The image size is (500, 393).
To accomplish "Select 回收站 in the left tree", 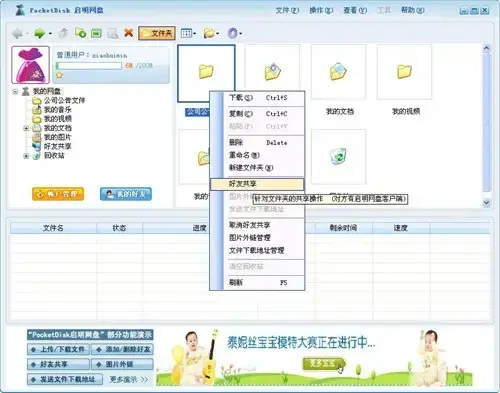I will (54, 156).
